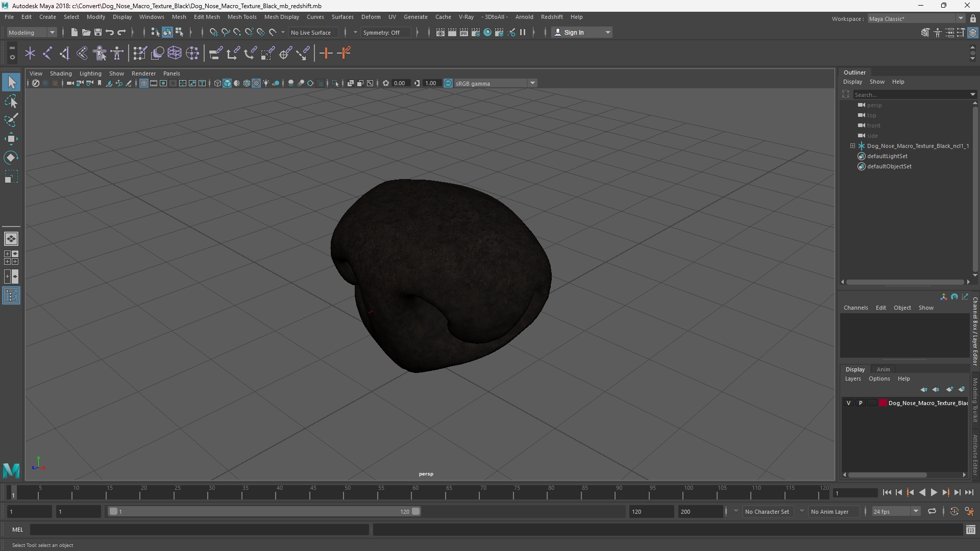This screenshot has width=980, height=551.
Task: Click the shelf cage lattice icon
Action: pos(175,53)
